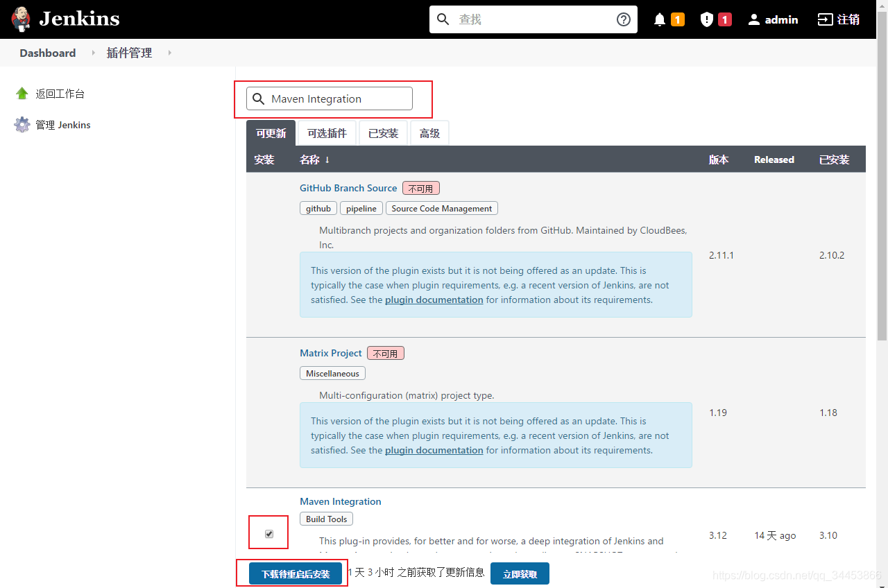Sort by 名称 column header arrow
Image resolution: width=888 pixels, height=588 pixels.
pos(327,159)
